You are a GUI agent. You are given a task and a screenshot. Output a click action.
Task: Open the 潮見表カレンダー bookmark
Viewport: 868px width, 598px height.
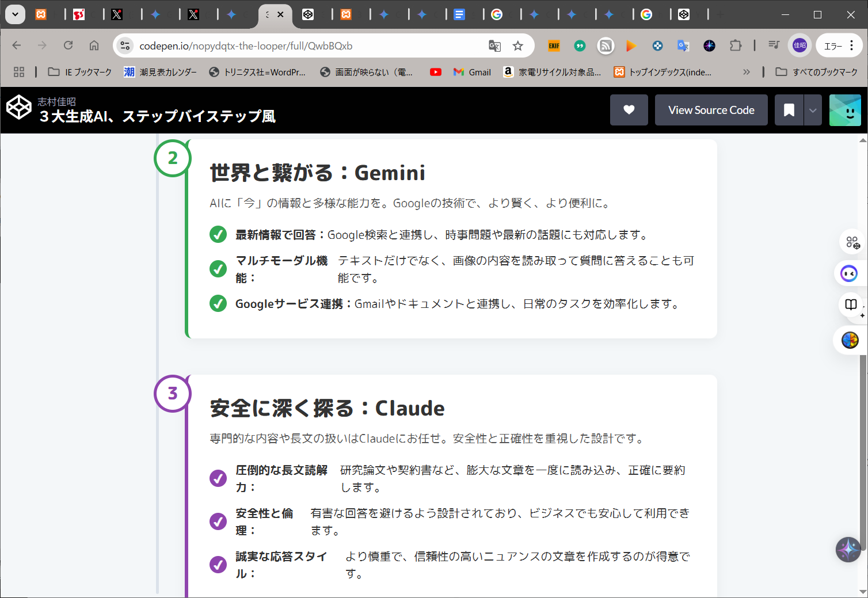point(161,72)
